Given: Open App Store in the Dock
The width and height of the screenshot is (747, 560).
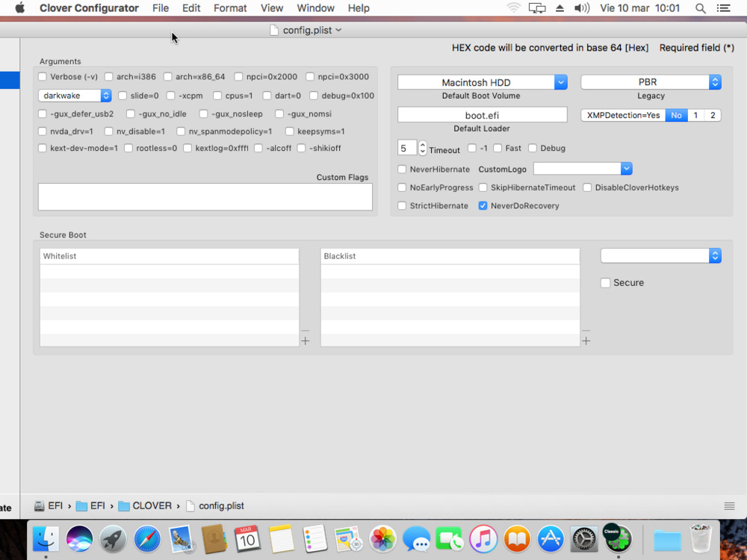Looking at the screenshot, I should click(551, 538).
